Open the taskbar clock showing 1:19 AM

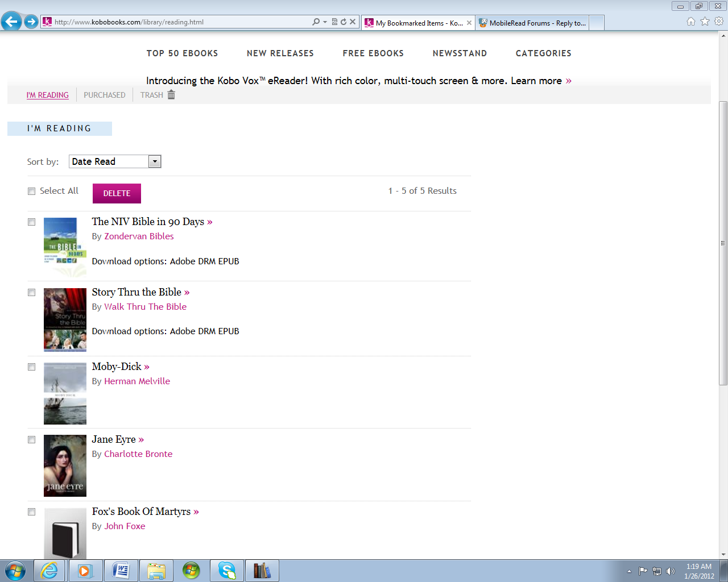point(699,571)
